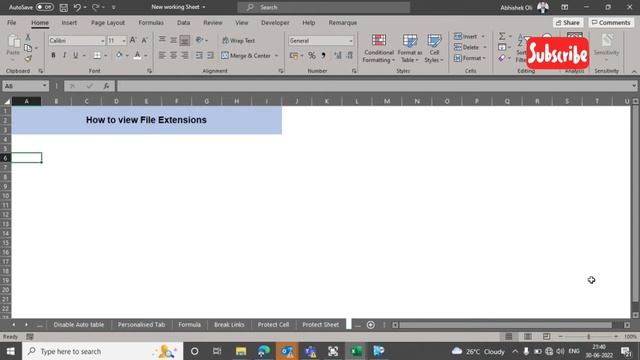This screenshot has width=640, height=360.
Task: Switch to the Review tab
Action: (213, 22)
